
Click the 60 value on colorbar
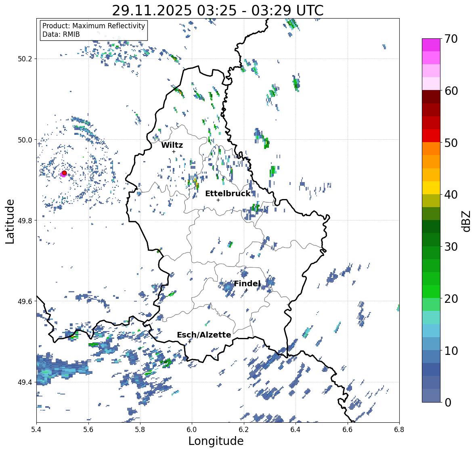(451, 91)
